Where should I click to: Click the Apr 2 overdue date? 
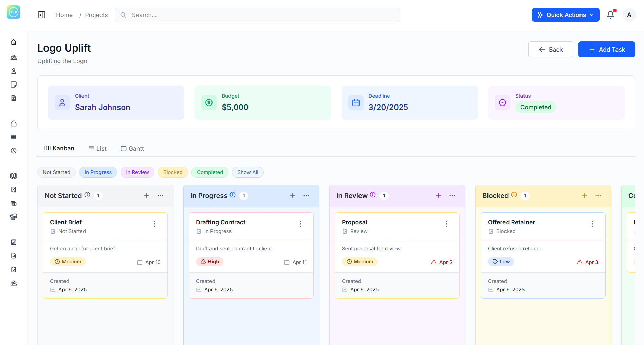(x=442, y=262)
